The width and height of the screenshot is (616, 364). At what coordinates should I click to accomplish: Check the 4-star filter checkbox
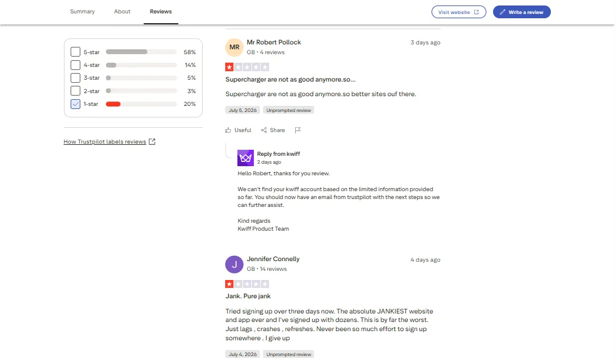[75, 65]
